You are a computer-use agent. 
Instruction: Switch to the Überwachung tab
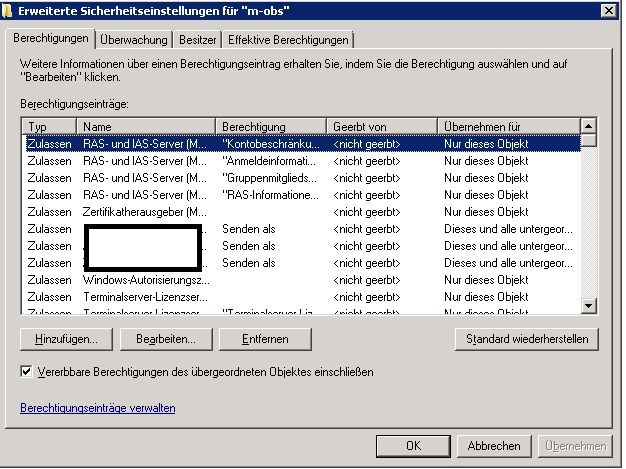(134, 40)
